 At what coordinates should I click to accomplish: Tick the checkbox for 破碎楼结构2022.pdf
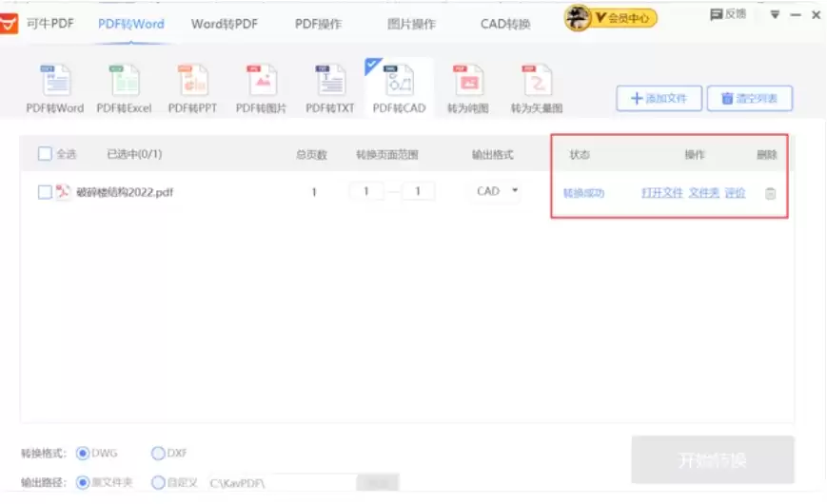tap(45, 192)
